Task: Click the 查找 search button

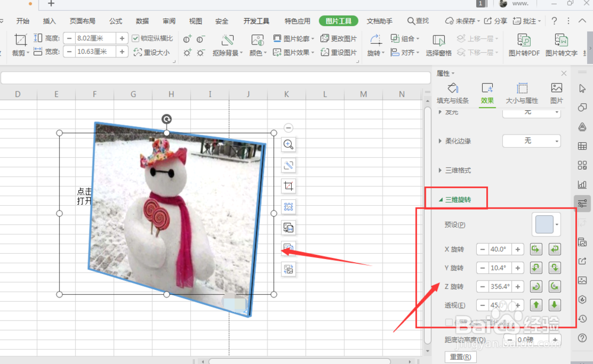Action: tap(418, 21)
